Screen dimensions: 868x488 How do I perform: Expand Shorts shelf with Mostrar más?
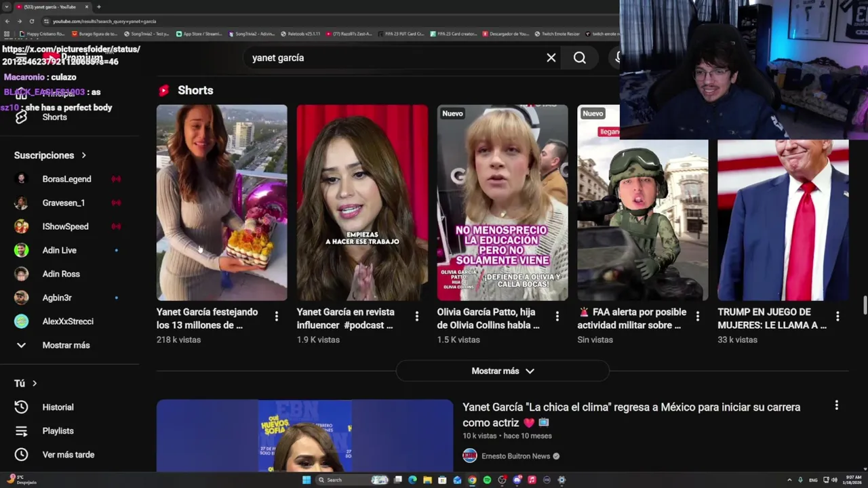pyautogui.click(x=502, y=371)
